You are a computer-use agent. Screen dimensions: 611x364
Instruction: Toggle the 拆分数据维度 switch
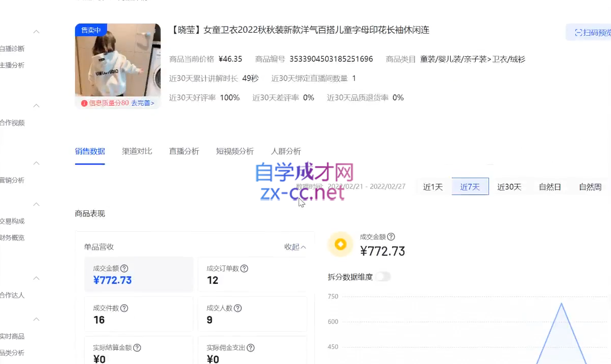(383, 277)
